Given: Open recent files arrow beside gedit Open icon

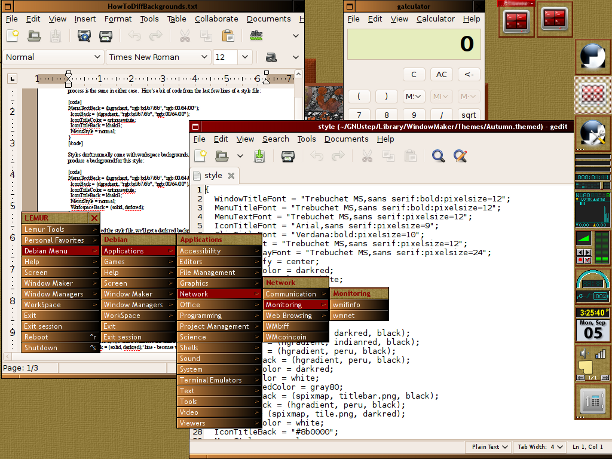Looking at the screenshot, I should point(240,156).
